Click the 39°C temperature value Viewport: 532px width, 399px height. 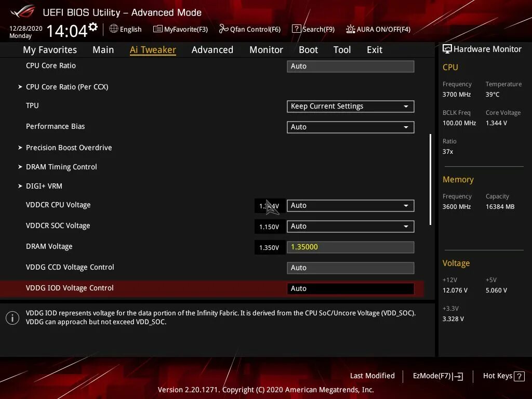tap(493, 95)
